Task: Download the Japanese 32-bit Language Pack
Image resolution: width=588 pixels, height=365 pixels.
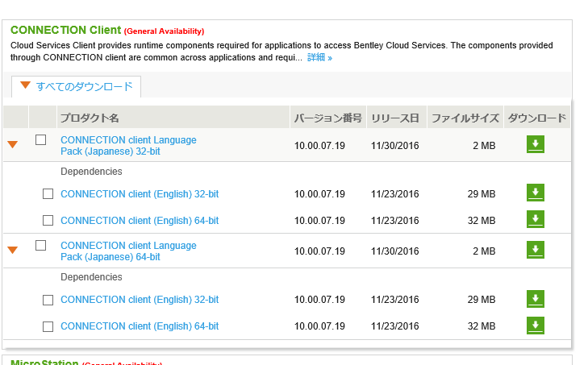Action: tap(536, 144)
